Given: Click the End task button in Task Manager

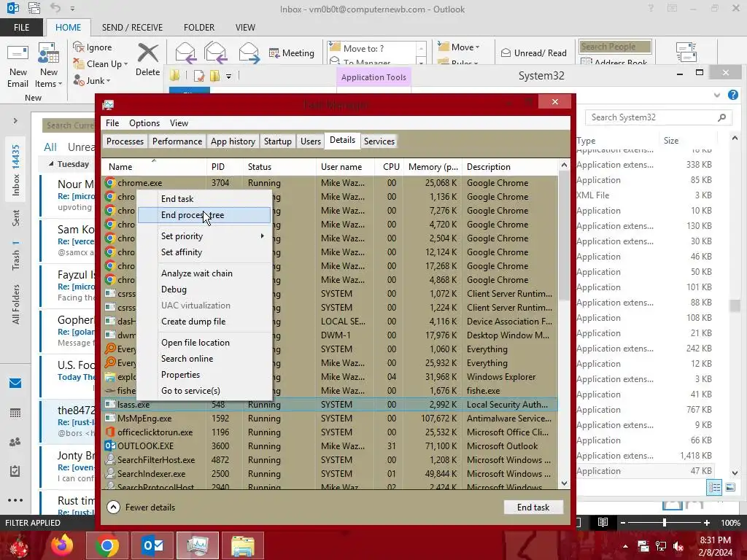Looking at the screenshot, I should pyautogui.click(x=533, y=507).
